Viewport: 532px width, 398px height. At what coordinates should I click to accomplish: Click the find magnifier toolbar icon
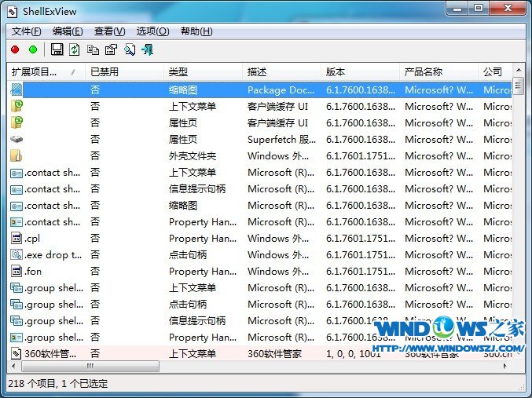click(x=129, y=49)
